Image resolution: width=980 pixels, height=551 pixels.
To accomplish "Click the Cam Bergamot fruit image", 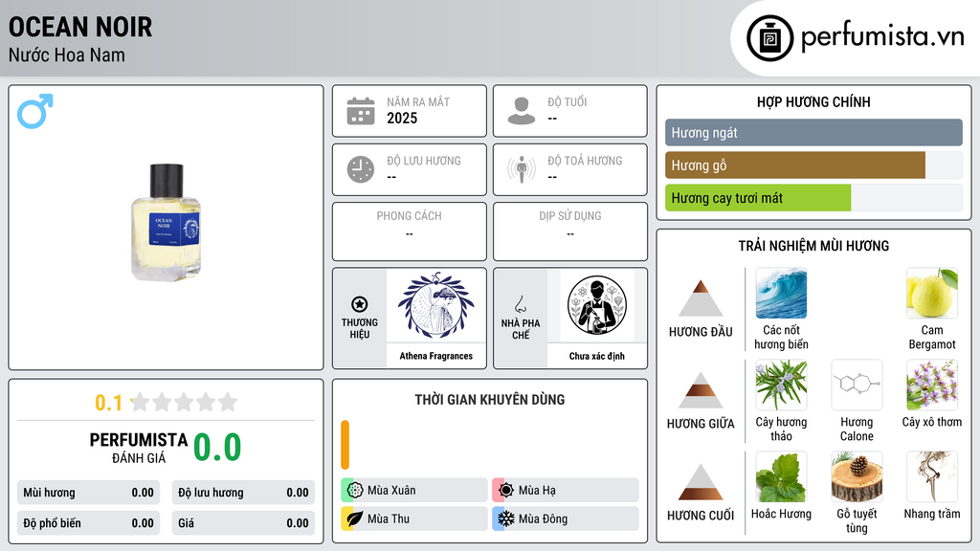I will (932, 294).
